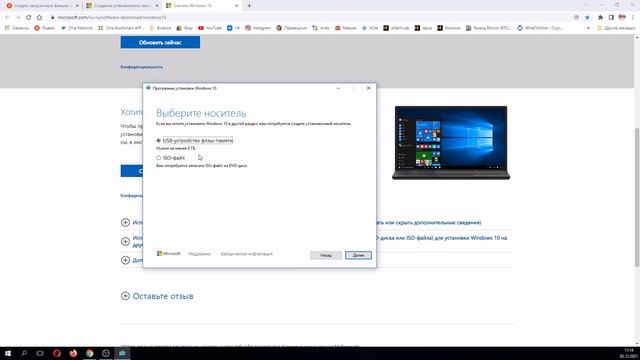Open the WhatToMine bookmark
The image size is (640, 360).
(x=540, y=28)
